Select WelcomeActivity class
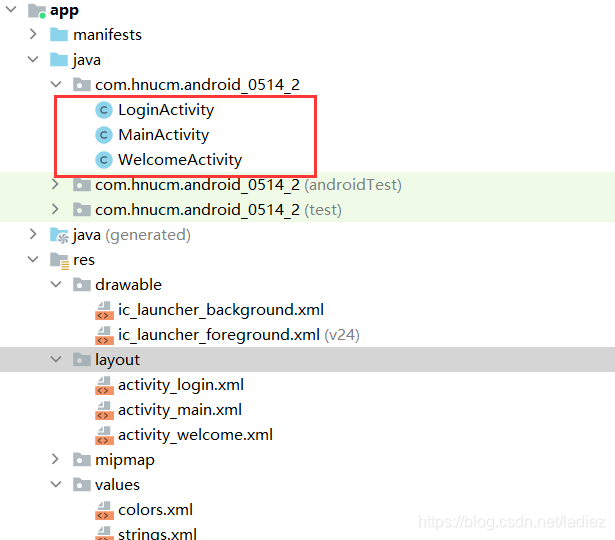Image resolution: width=615 pixels, height=540 pixels. (180, 160)
